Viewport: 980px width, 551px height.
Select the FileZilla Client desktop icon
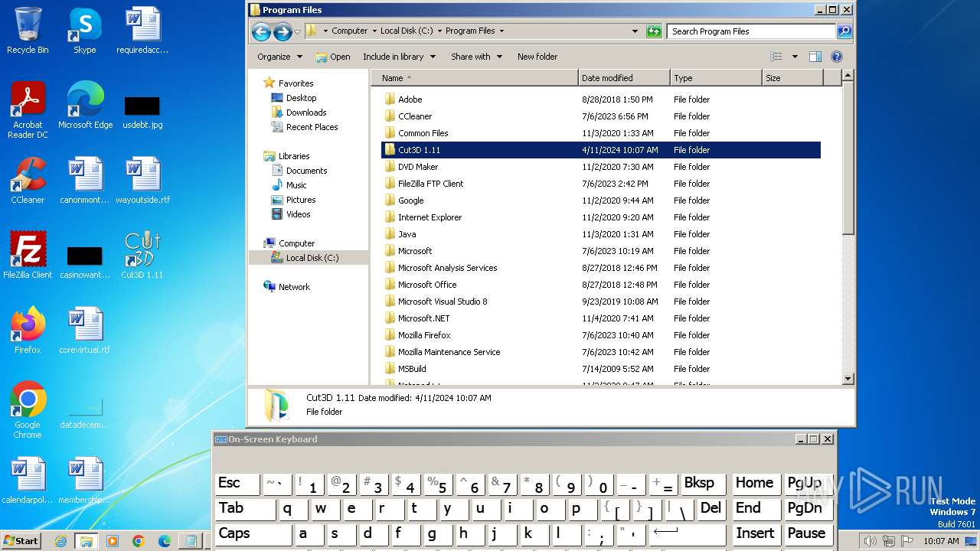pyautogui.click(x=28, y=256)
